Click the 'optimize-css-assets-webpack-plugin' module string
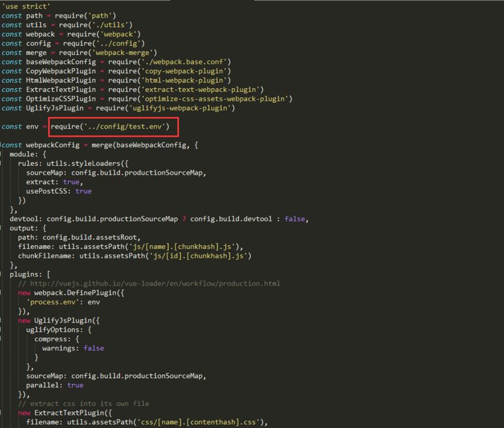This screenshot has height=428, width=504. click(x=217, y=99)
